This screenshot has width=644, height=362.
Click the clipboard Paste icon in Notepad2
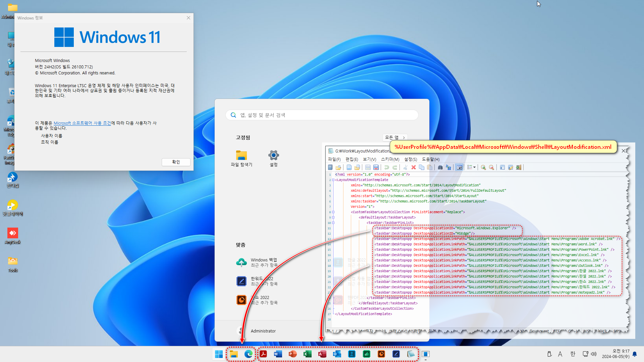[430, 167]
